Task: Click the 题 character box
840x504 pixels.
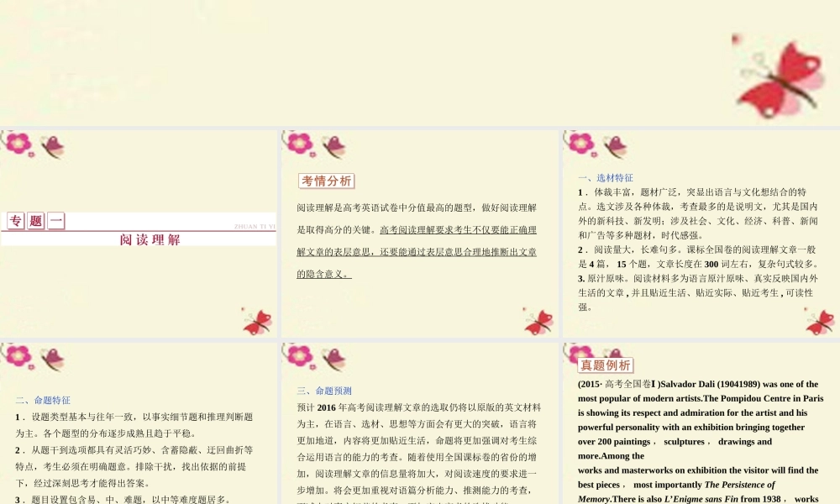Action: point(36,221)
